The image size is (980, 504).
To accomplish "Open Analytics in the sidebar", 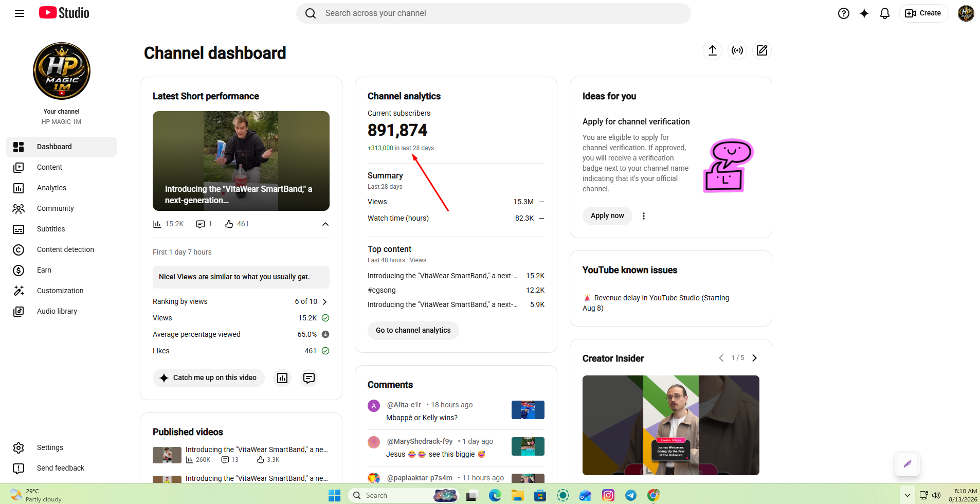I will pyautogui.click(x=62, y=188).
